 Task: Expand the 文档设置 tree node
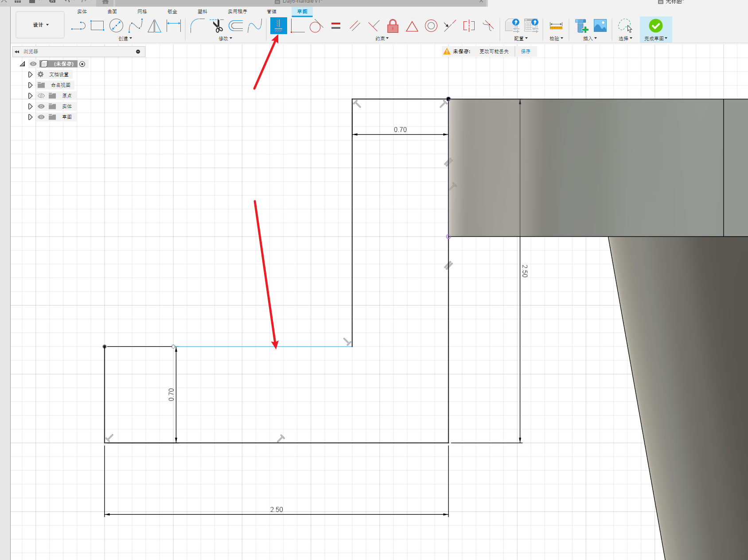tap(30, 74)
